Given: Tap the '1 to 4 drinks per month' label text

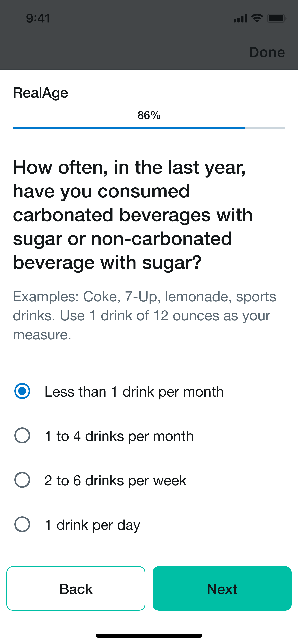Looking at the screenshot, I should 119,436.
